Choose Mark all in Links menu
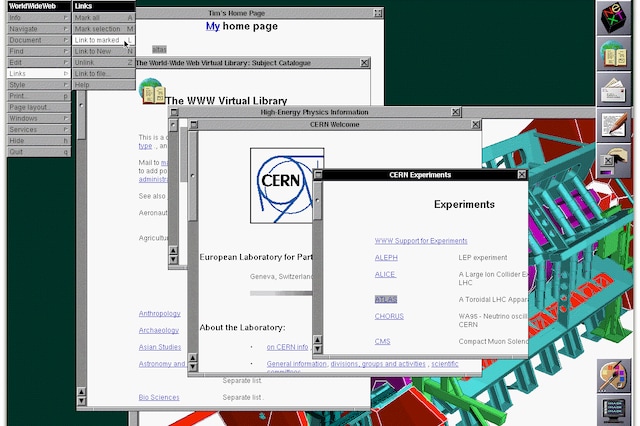The image size is (640, 426). (x=104, y=18)
